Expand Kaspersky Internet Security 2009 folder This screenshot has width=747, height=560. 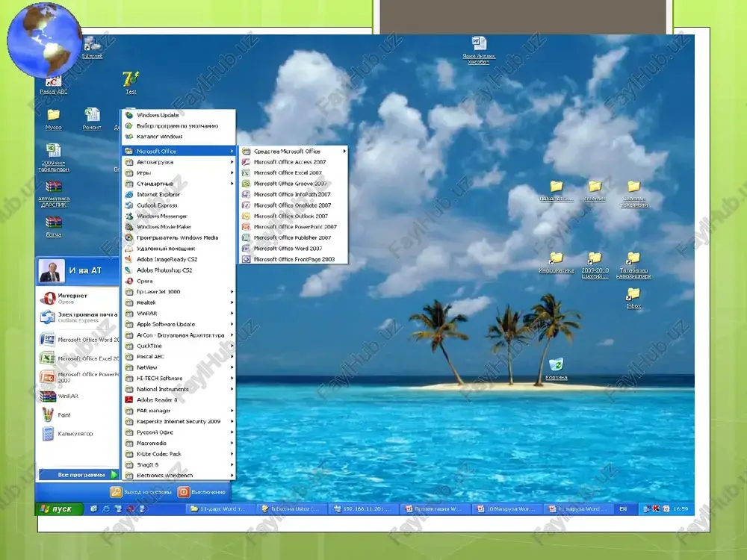click(179, 421)
